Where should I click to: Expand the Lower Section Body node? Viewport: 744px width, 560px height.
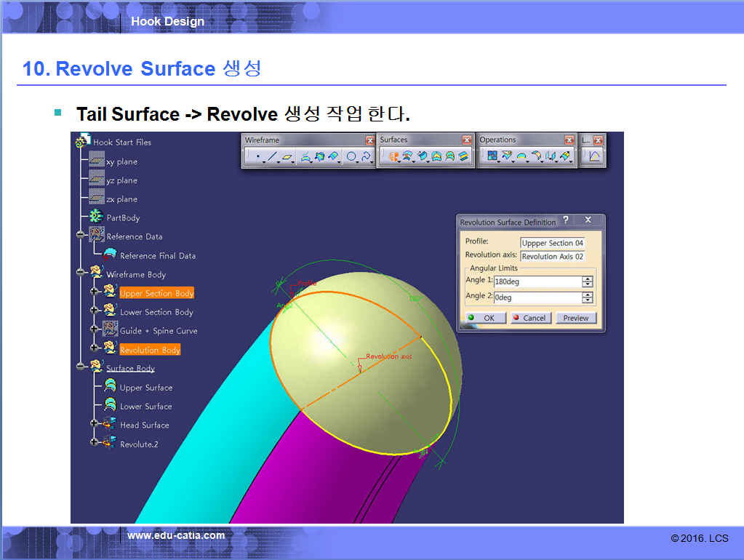[x=95, y=311]
